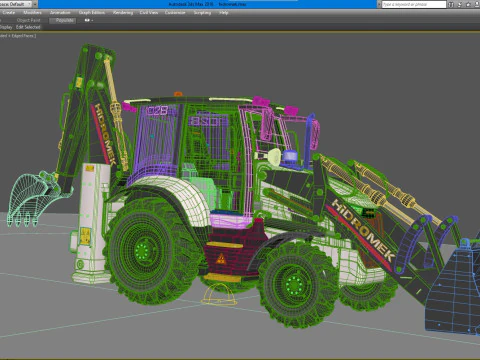This screenshot has height=360, width=480.
Task: Open the Modifiers menu
Action: coord(32,13)
